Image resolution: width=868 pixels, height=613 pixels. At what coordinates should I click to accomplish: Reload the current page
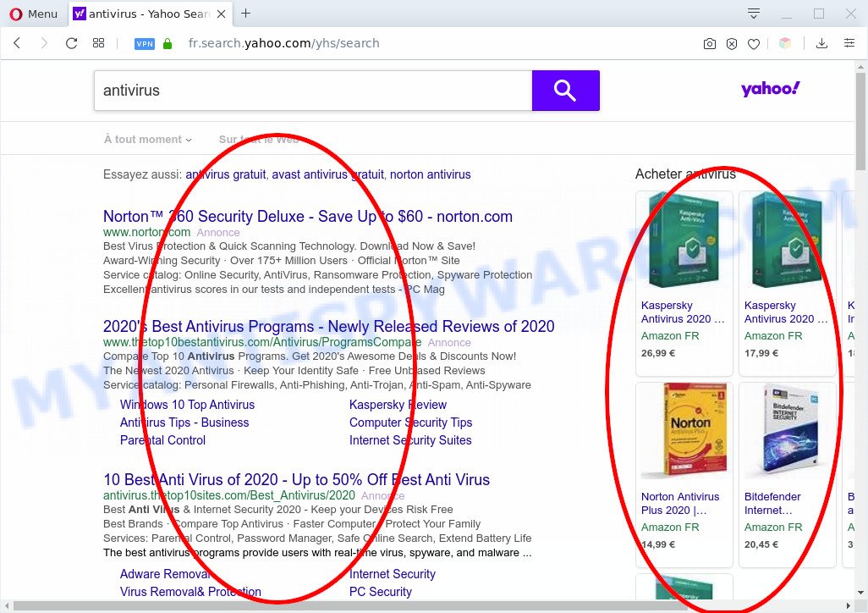[71, 43]
